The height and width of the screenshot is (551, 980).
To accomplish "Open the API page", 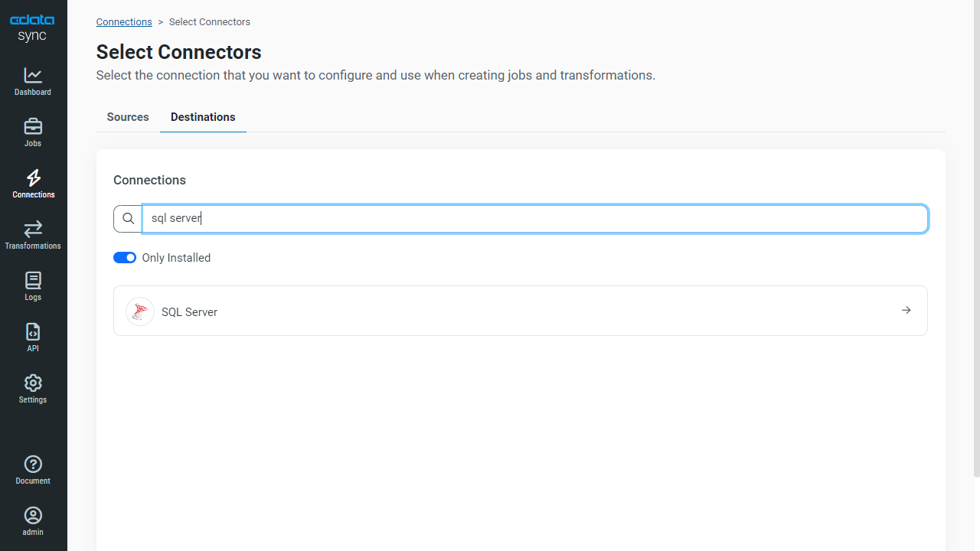I will click(33, 338).
